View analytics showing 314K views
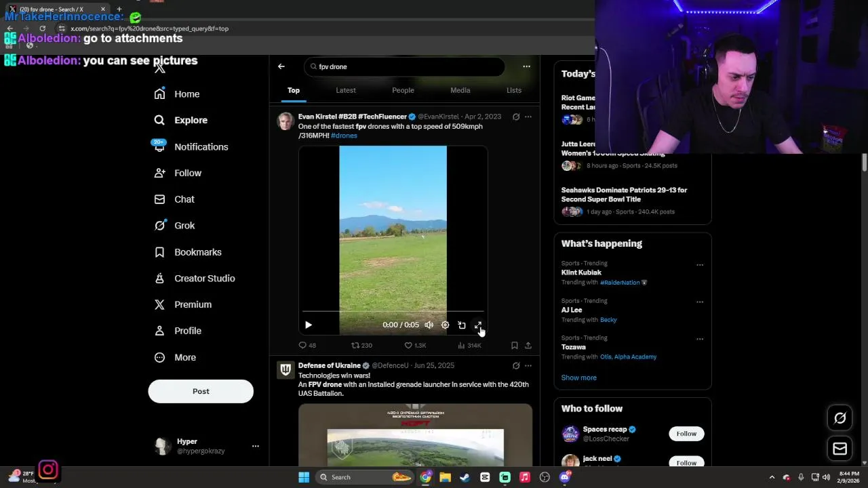Image resolution: width=868 pixels, height=488 pixels. 469,346
